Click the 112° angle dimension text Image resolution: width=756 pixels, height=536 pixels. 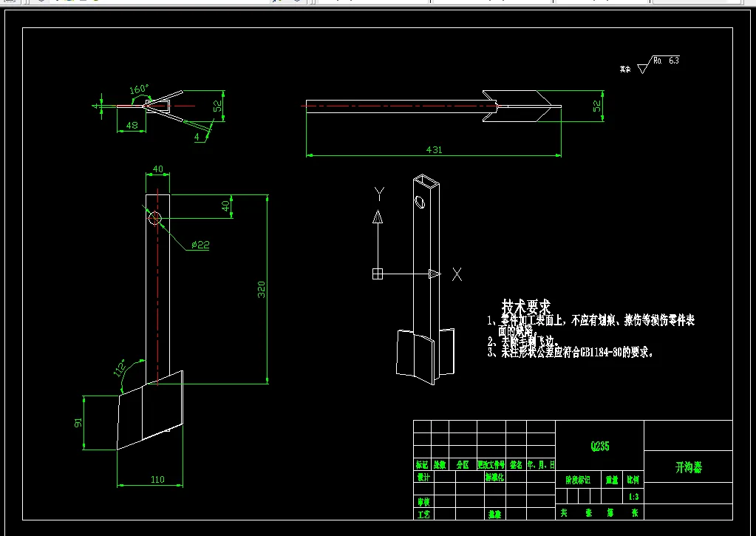[x=120, y=367]
